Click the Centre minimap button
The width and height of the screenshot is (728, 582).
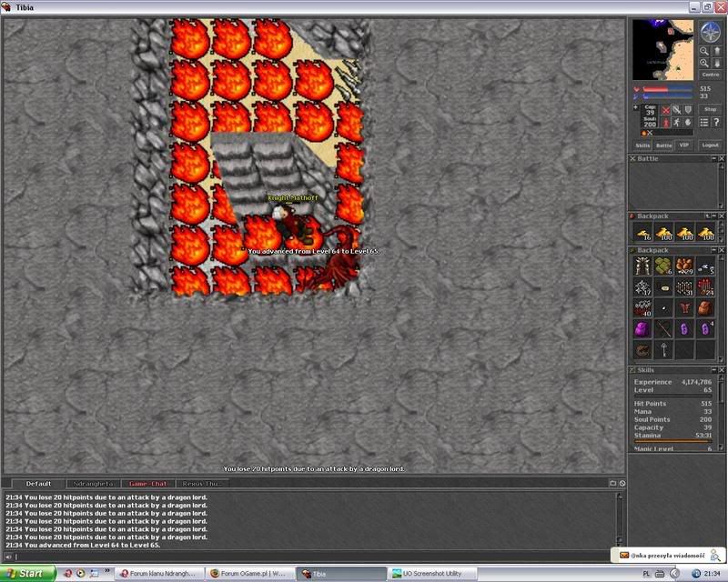click(711, 75)
